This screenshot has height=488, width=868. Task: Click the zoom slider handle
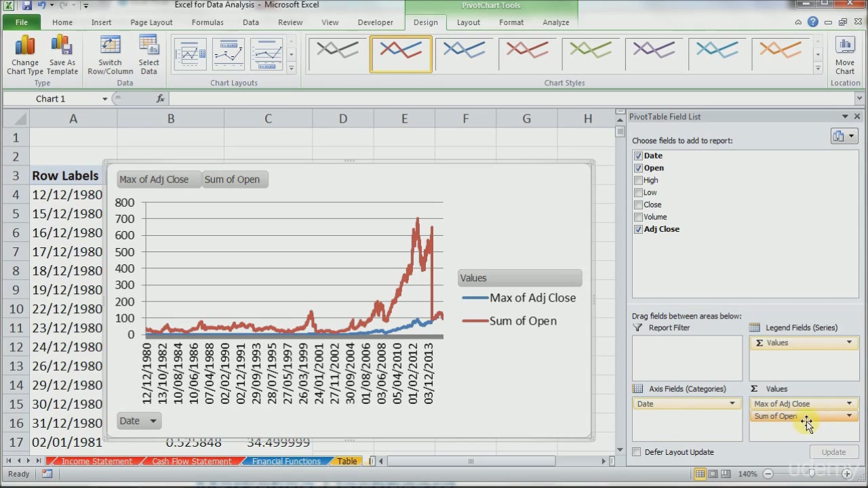811,474
